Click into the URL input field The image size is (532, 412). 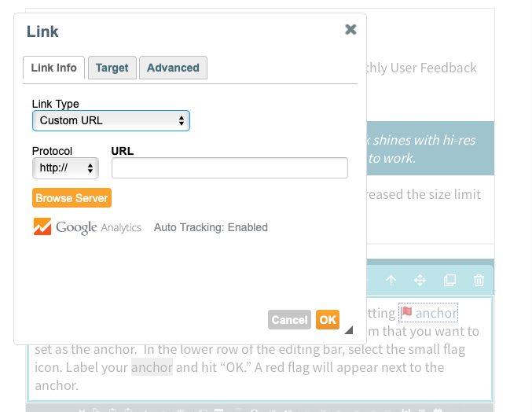[229, 167]
